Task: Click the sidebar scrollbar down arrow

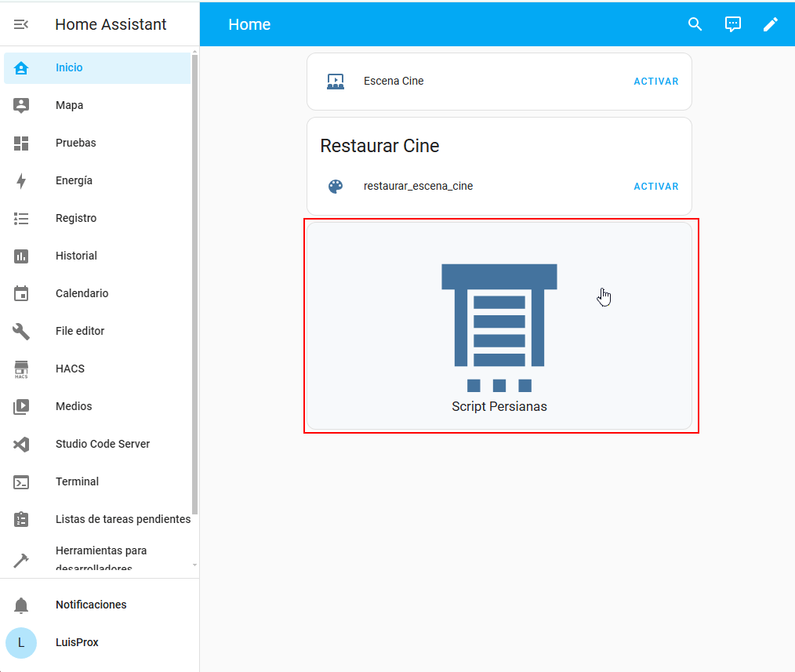Action: [x=194, y=565]
